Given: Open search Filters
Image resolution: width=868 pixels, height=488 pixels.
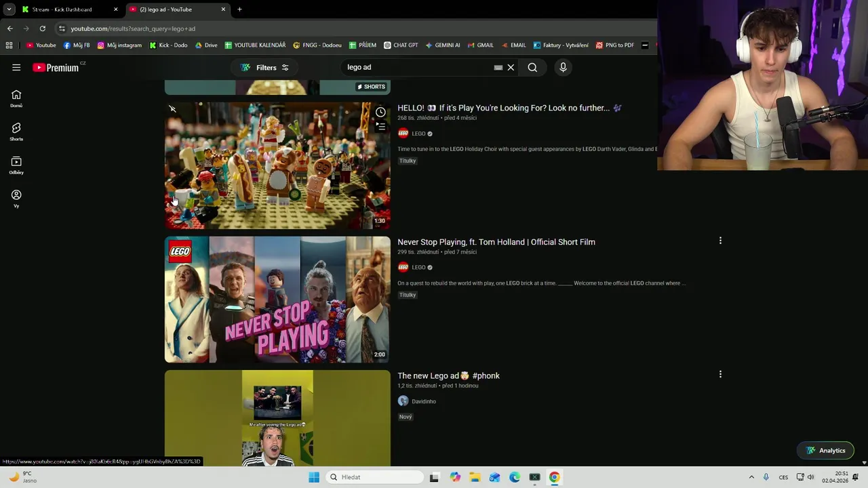Looking at the screenshot, I should (x=264, y=67).
